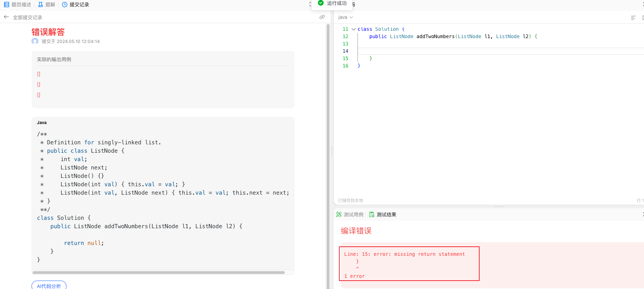Click the 实际的输出用例 label
Image resolution: width=644 pixels, height=289 pixels.
(x=54, y=59)
